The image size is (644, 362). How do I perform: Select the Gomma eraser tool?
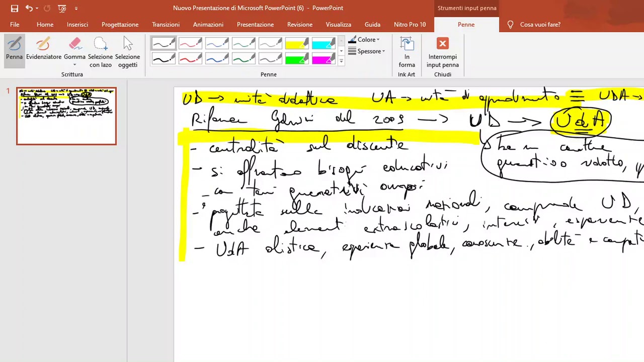74,48
